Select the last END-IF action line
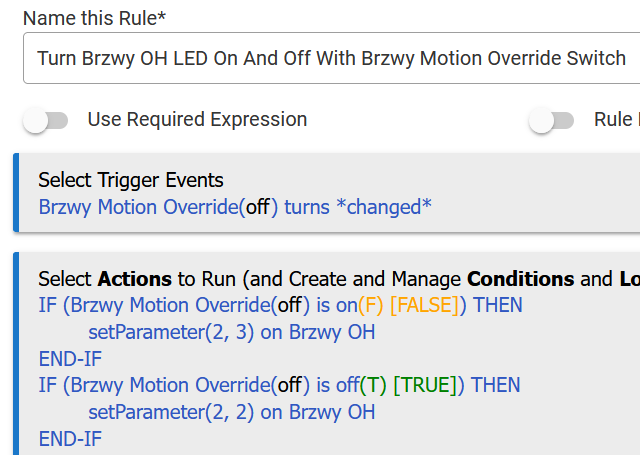Viewport: 640px width, 455px height. click(70, 439)
